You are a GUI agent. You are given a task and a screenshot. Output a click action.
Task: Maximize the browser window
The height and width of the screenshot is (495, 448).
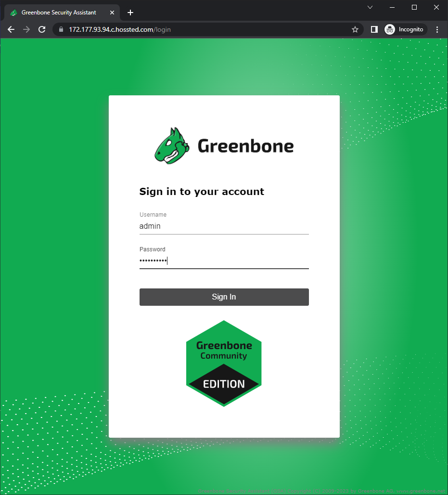pos(414,7)
